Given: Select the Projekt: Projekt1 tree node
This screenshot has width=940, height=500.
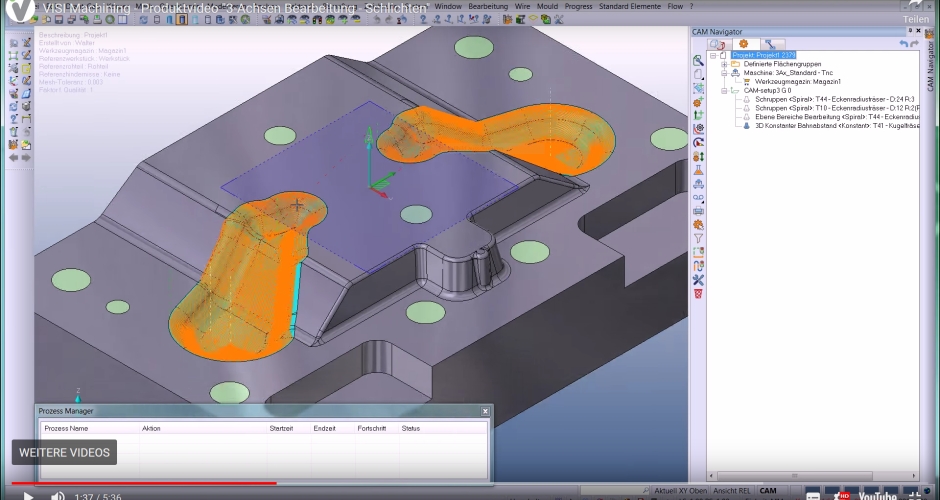Looking at the screenshot, I should tap(763, 55).
